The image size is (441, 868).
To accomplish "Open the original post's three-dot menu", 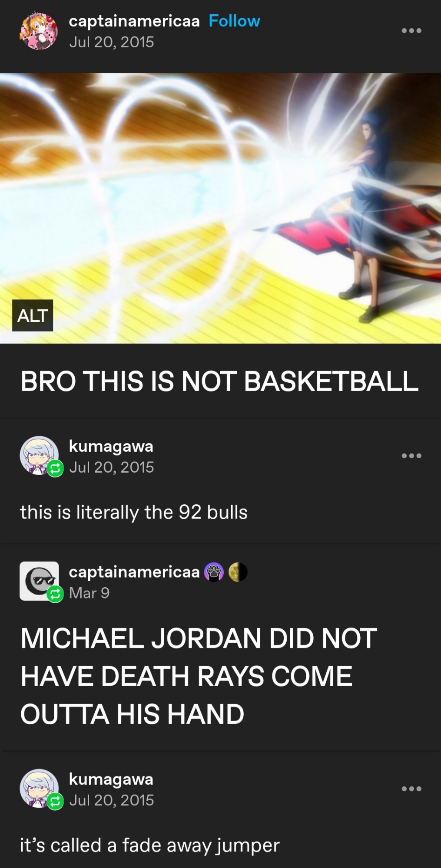I will pyautogui.click(x=411, y=30).
